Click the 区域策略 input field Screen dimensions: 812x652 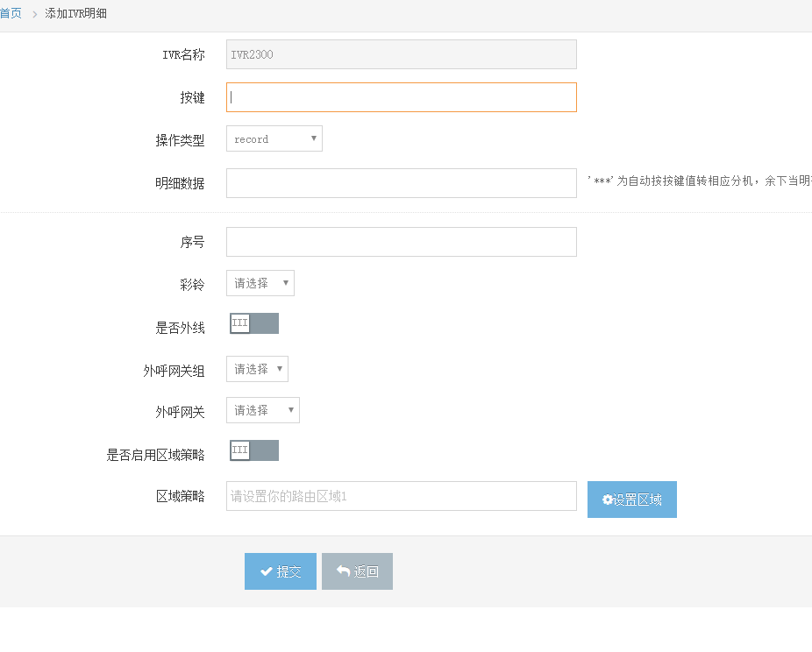(402, 496)
